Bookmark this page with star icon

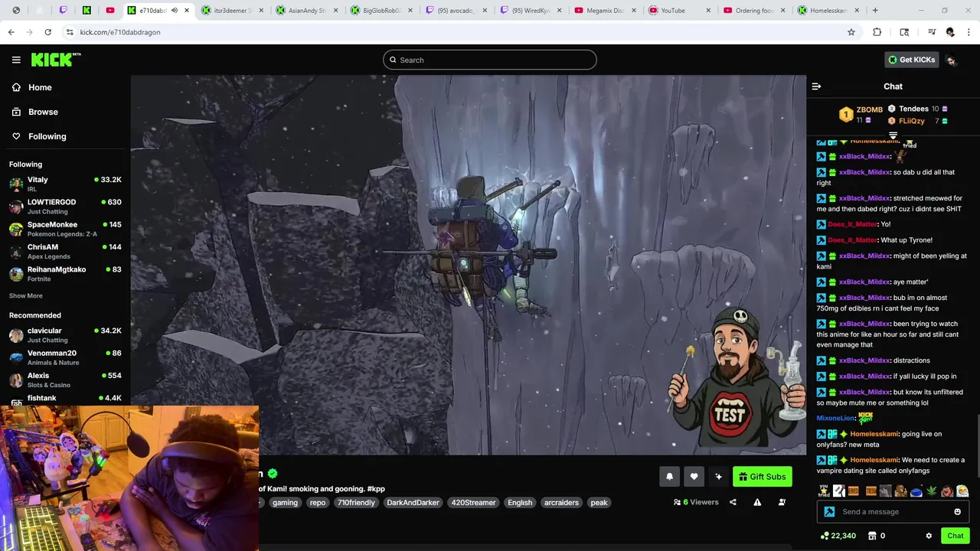(851, 32)
